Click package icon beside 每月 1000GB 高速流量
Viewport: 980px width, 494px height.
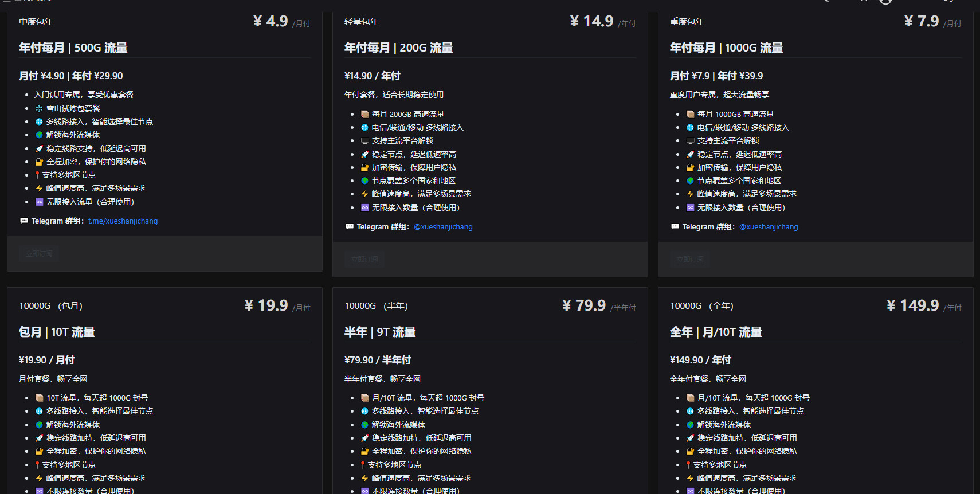coord(690,114)
